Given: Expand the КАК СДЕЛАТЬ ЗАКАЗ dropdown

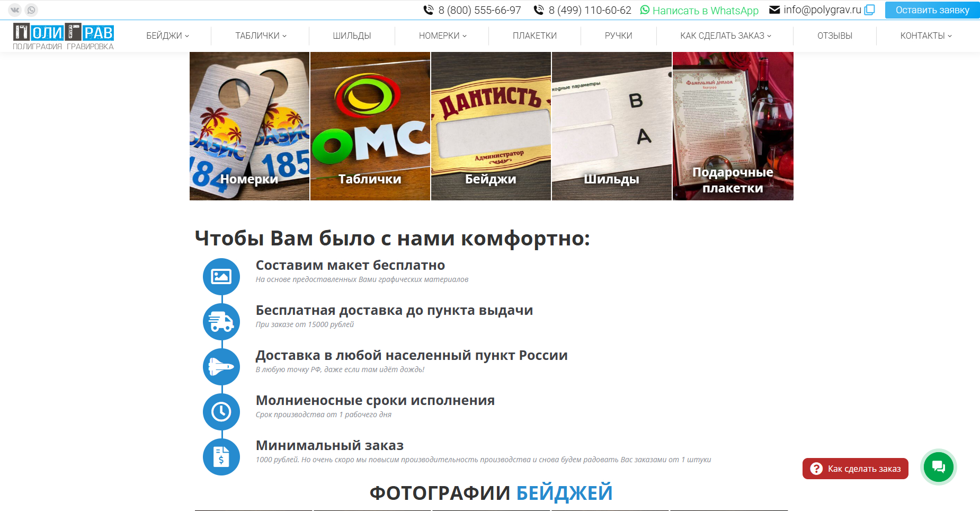Looking at the screenshot, I should [726, 36].
